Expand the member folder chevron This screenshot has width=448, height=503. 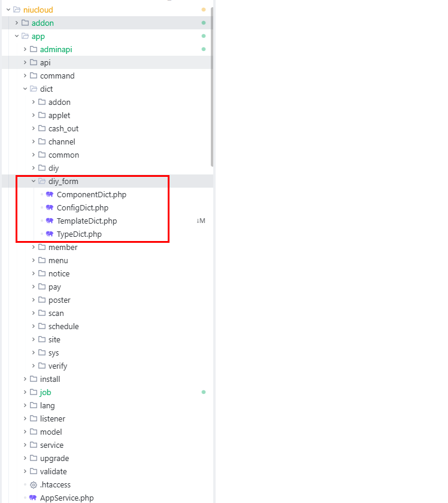(x=34, y=247)
